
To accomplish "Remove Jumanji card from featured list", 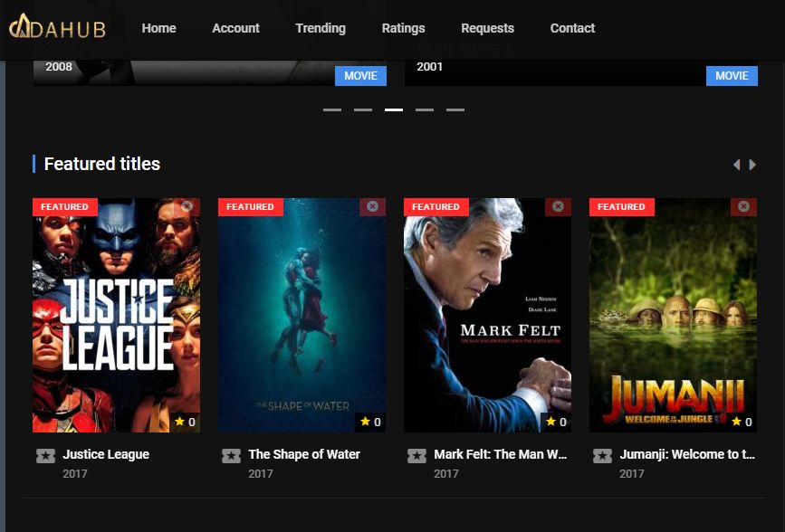I will click(x=743, y=206).
